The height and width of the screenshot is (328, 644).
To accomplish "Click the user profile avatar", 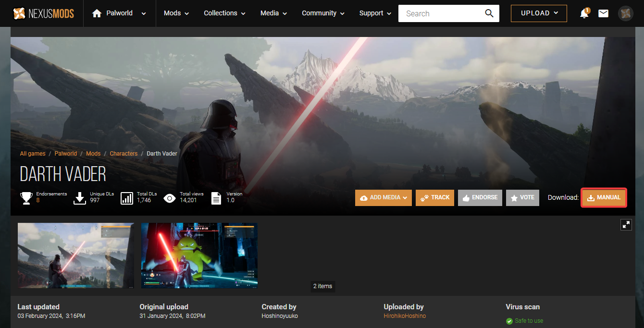I will point(626,13).
